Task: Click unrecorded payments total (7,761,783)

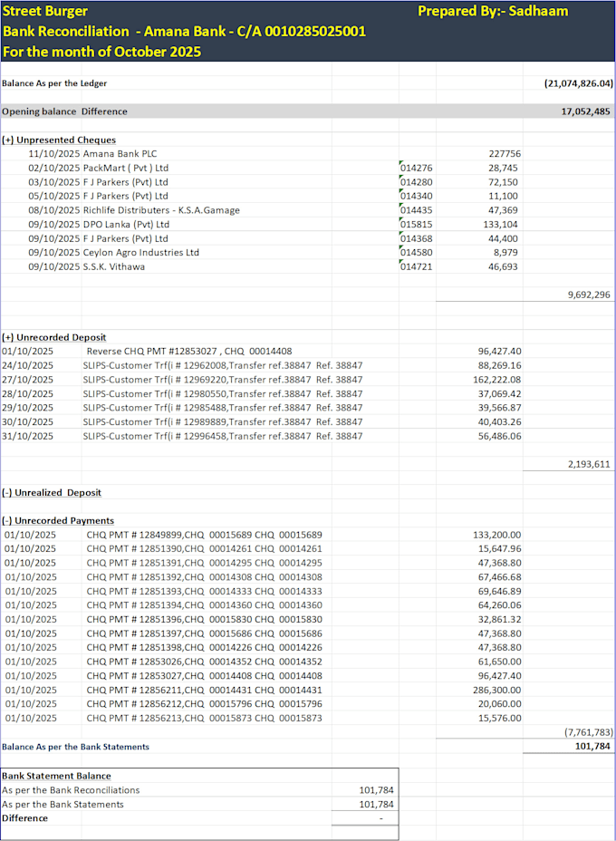Action: click(589, 732)
